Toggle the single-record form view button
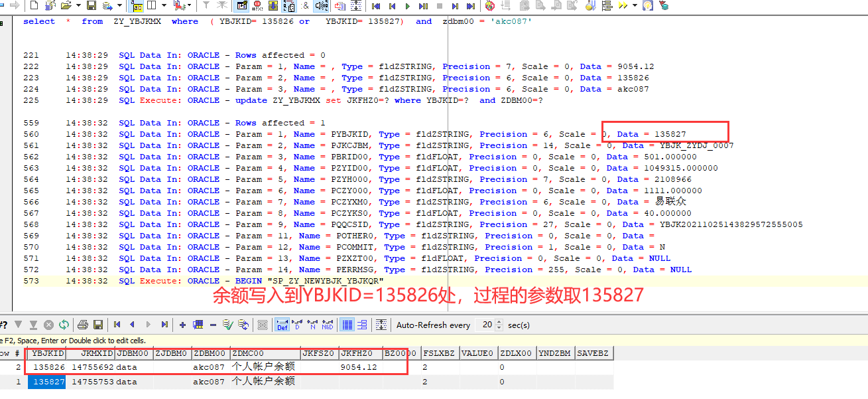 pyautogui.click(x=362, y=325)
